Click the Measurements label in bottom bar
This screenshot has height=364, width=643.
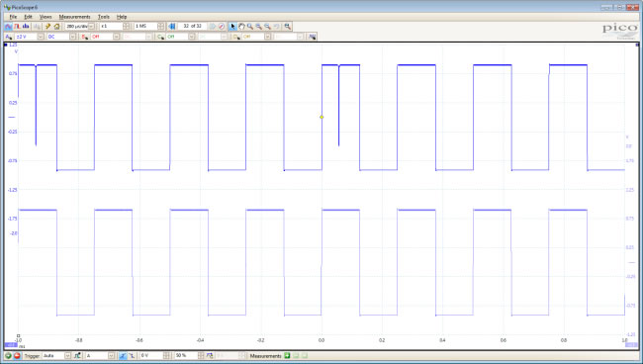pyautogui.click(x=266, y=356)
